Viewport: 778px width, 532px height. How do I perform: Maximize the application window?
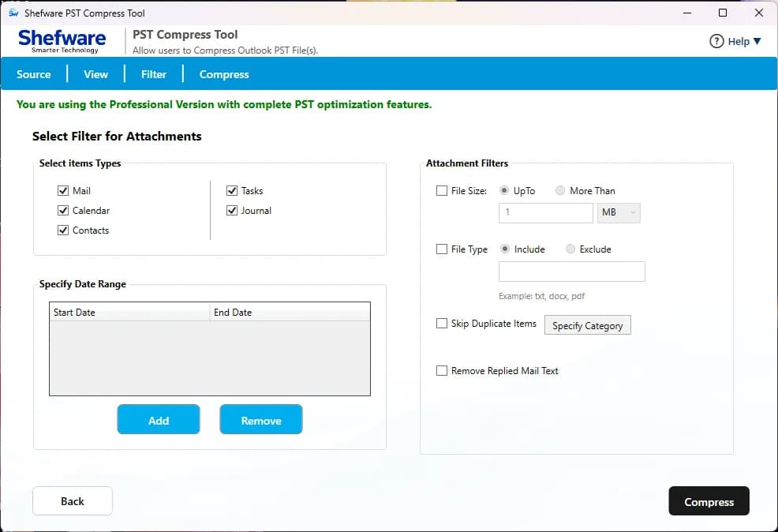723,13
